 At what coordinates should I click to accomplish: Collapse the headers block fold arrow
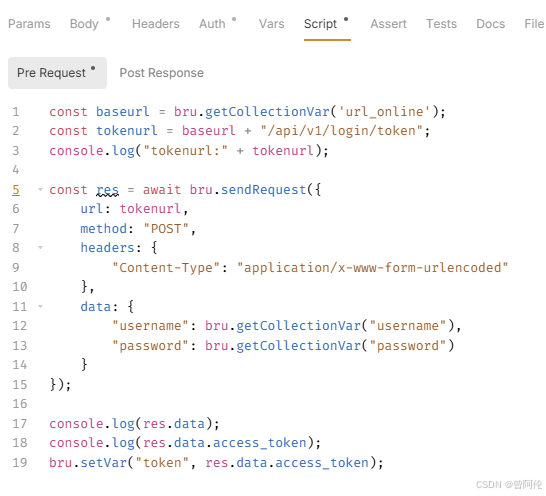(40, 248)
